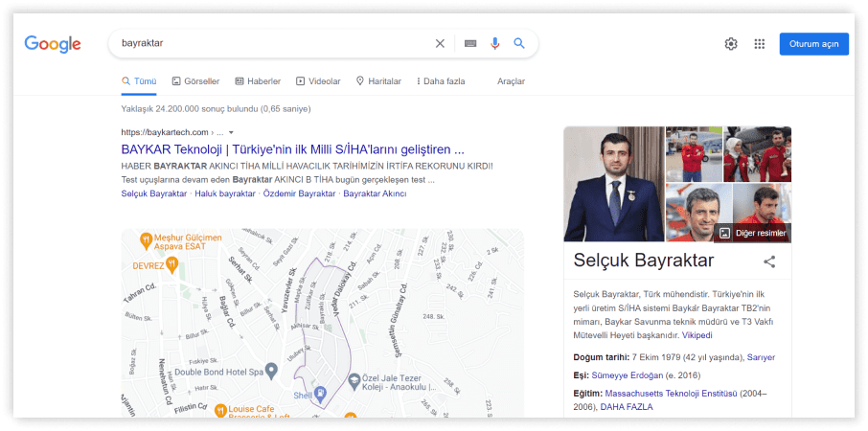Start voice search with microphone icon
Image resolution: width=868 pixels, height=431 pixels.
click(495, 43)
